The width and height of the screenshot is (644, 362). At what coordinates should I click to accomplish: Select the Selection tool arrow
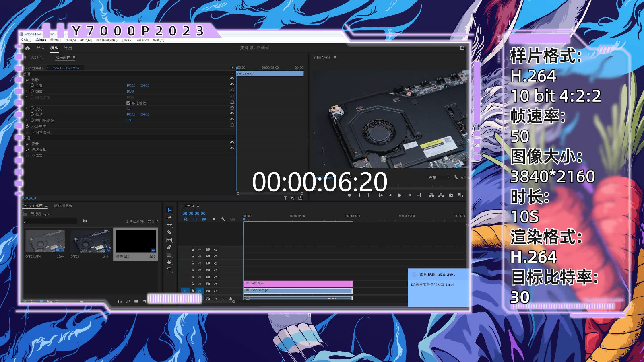pos(169,210)
